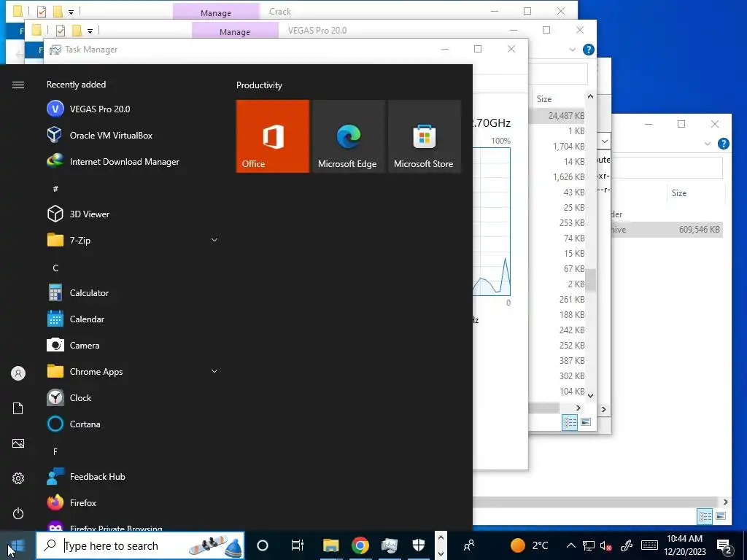The width and height of the screenshot is (747, 560).
Task: Switch to details view in VEGAS Pro window
Action: (570, 422)
